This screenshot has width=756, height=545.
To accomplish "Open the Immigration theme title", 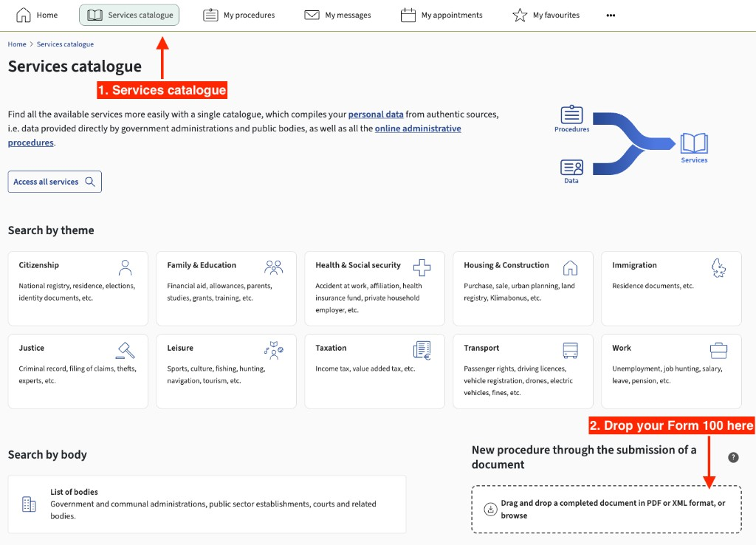I will coord(634,265).
